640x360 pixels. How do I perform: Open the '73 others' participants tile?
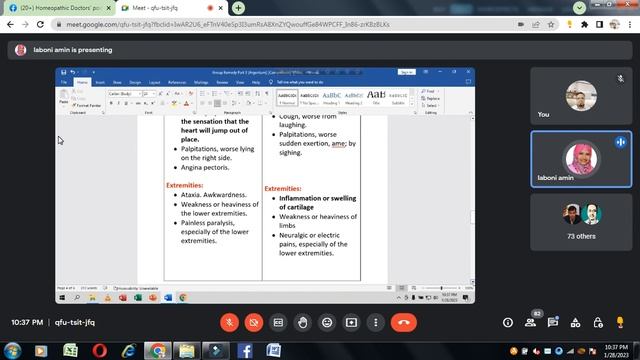tap(581, 222)
